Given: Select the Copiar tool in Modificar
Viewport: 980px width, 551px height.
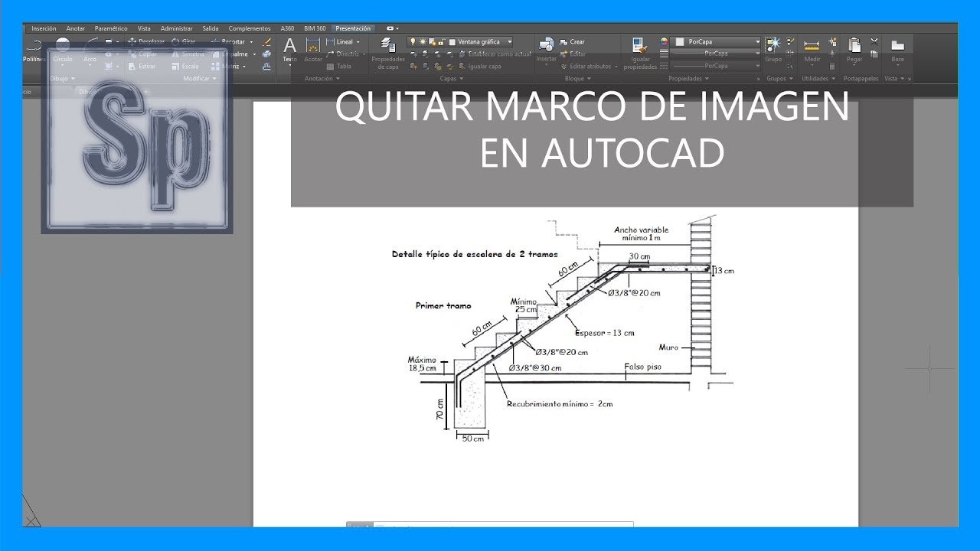Looking at the screenshot, I should click(x=142, y=54).
